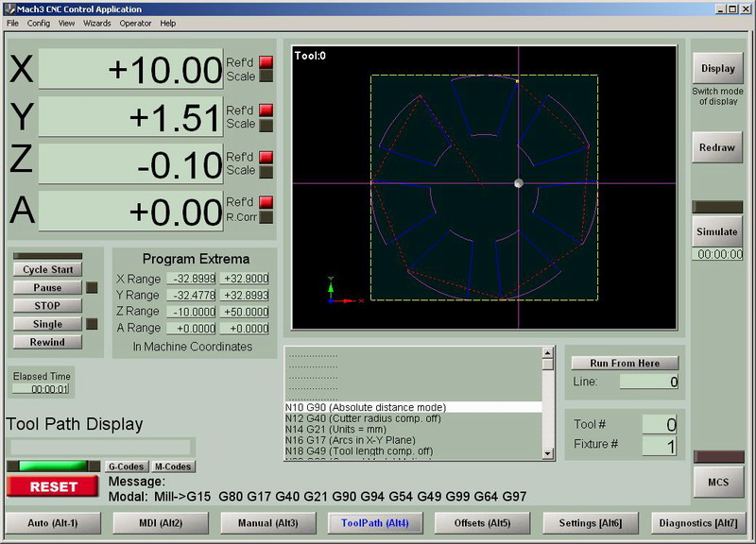
Task: Click the A Range minimum value +0.0000
Action: pos(191,328)
